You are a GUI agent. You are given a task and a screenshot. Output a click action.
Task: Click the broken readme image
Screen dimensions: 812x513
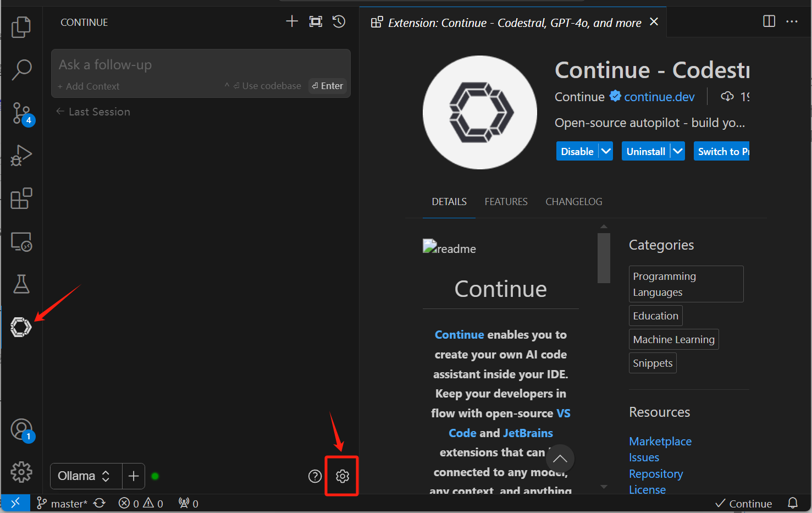click(449, 248)
